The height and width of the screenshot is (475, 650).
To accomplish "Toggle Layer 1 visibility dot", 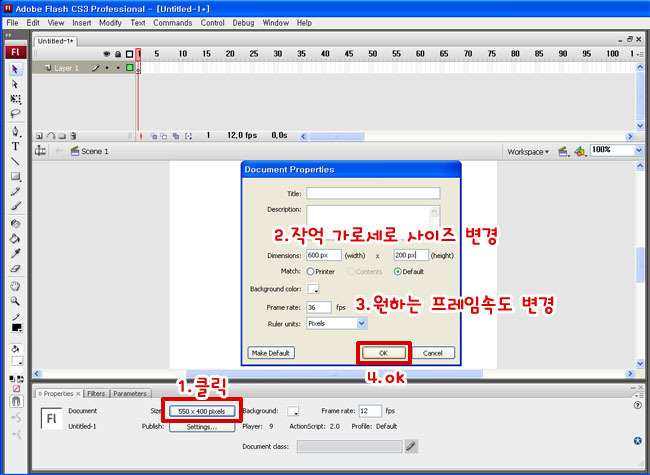I will (107, 68).
